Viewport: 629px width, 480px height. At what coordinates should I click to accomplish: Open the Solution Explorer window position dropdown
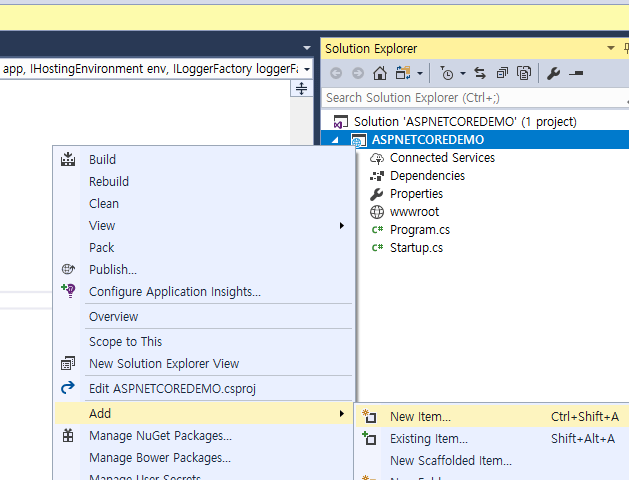click(611, 48)
